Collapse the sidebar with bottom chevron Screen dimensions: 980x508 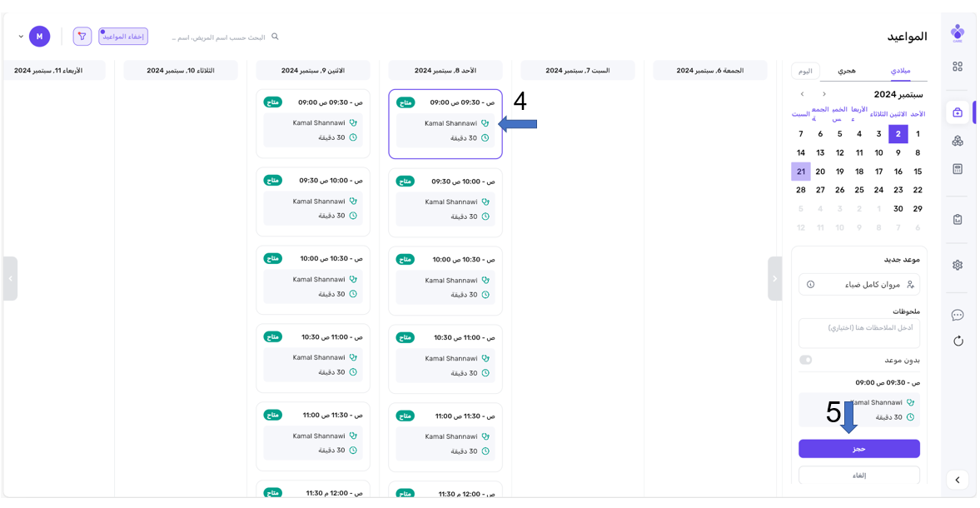tap(958, 480)
